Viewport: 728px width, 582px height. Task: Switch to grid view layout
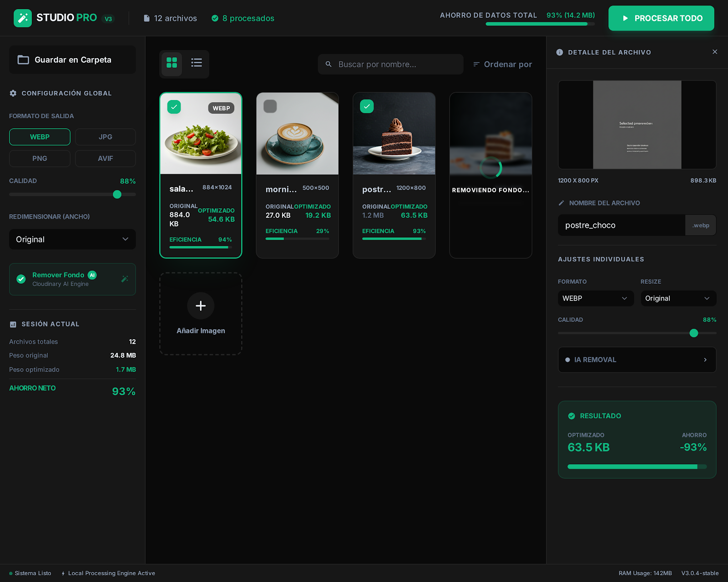coord(172,63)
